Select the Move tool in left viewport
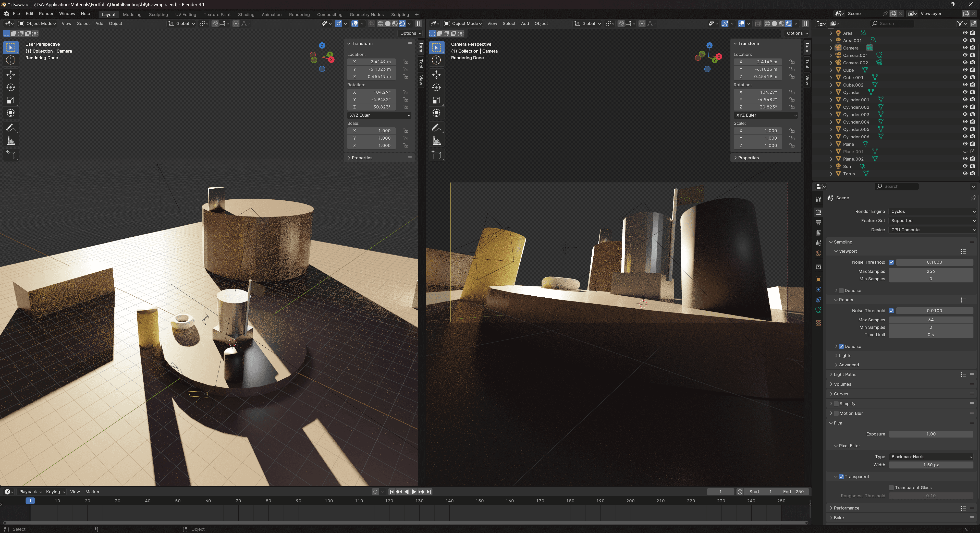The height and width of the screenshot is (533, 980). click(x=11, y=74)
